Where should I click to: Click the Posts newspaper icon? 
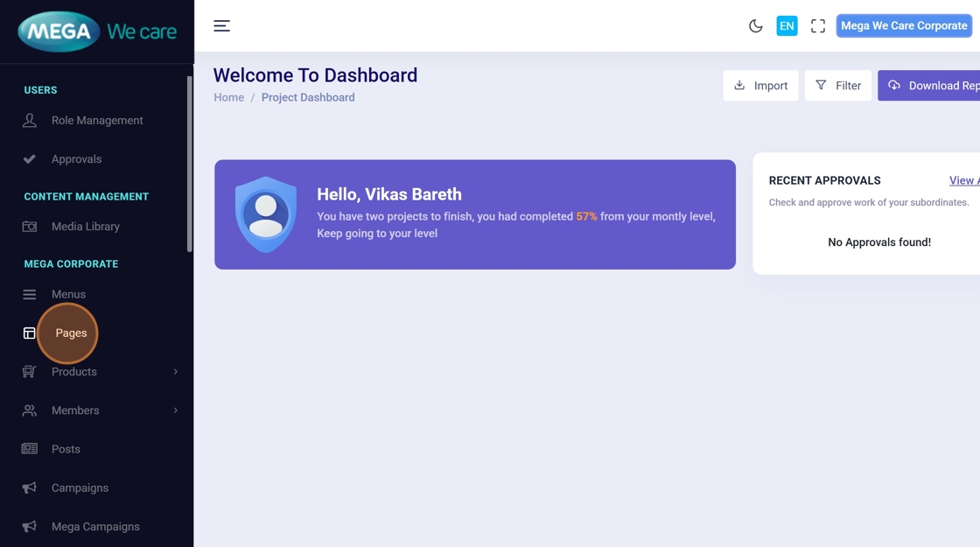(30, 449)
